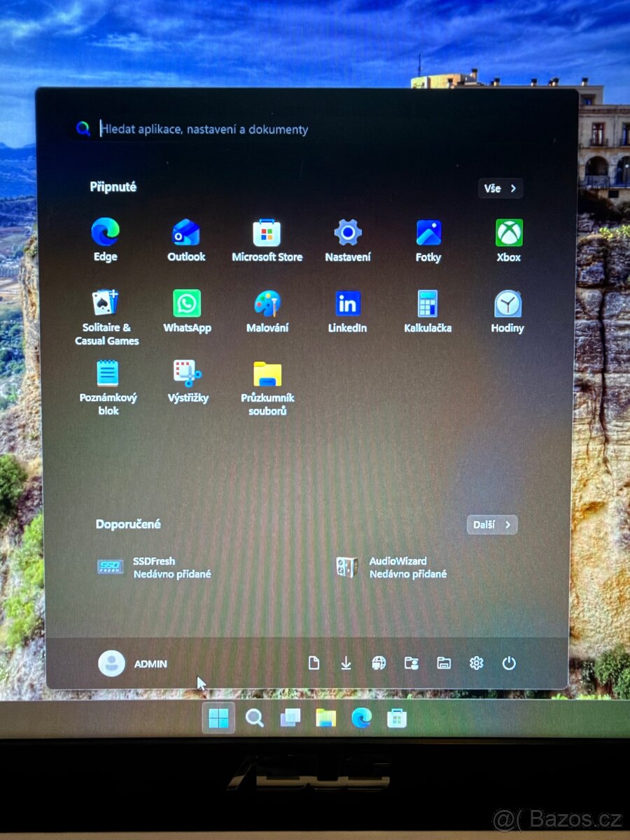Open Task View on the taskbar

pyautogui.click(x=290, y=718)
